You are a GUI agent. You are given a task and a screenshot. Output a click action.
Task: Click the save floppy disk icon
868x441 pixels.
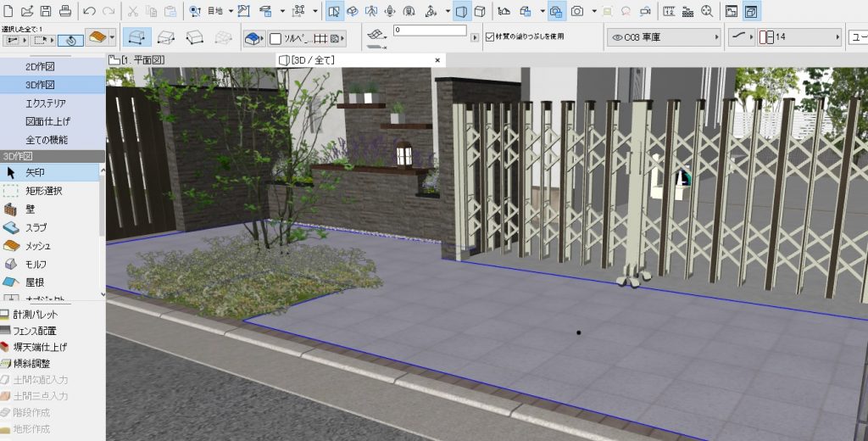(46, 11)
